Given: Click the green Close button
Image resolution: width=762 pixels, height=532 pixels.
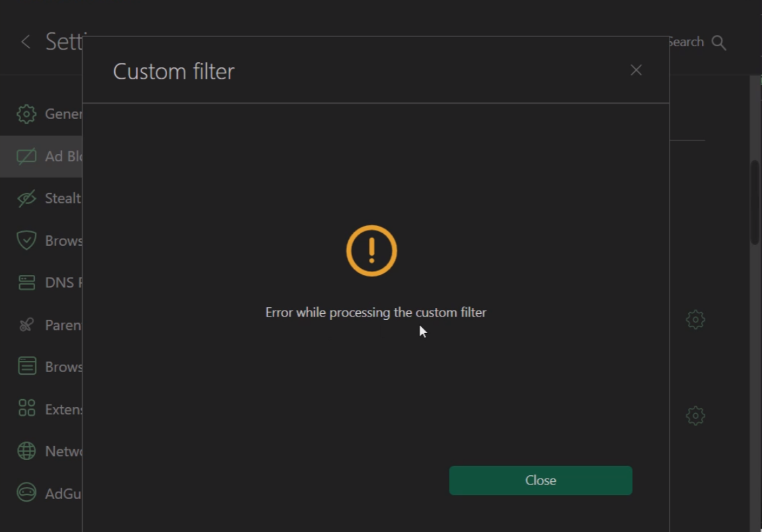Looking at the screenshot, I should [541, 480].
